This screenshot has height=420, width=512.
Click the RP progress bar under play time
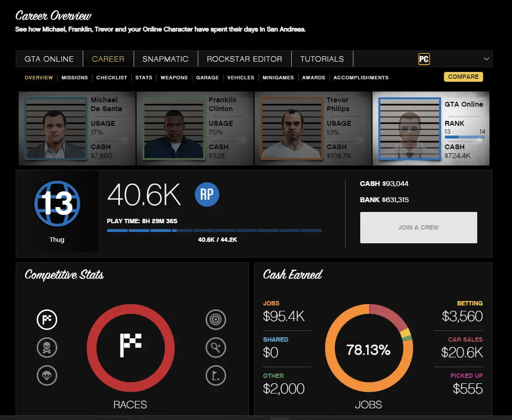(214, 231)
